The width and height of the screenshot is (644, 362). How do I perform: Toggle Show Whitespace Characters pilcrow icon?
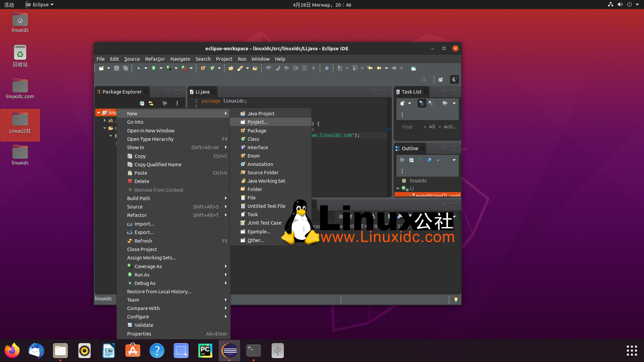point(314,68)
